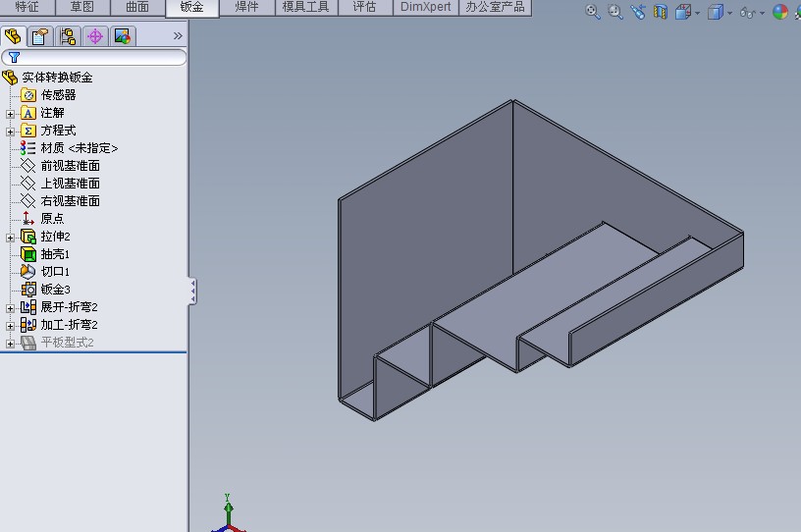Open ConfigurationManager tab icon
This screenshot has height=532, width=801.
(68, 36)
